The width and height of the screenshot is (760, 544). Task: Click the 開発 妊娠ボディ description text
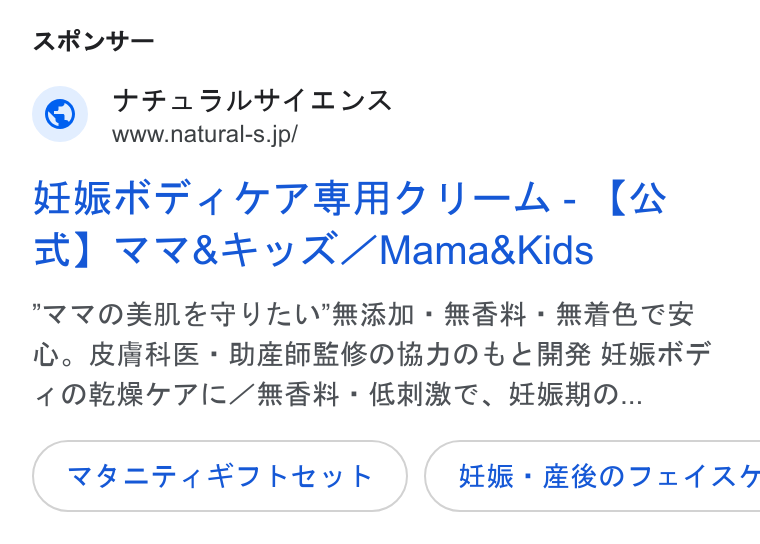[x=624, y=354]
